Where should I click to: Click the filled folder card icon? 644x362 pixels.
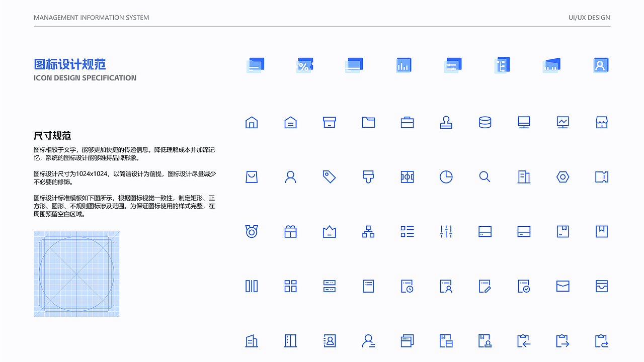(x=256, y=65)
